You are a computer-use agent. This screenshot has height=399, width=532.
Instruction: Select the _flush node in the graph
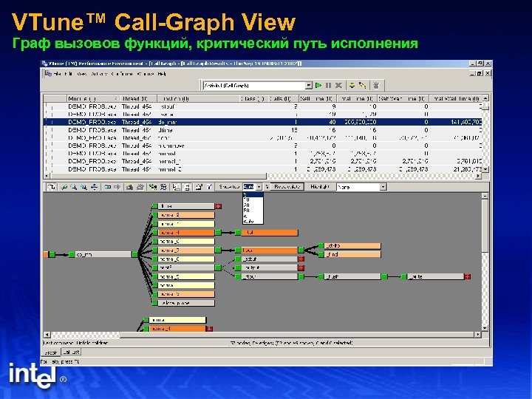(x=352, y=277)
